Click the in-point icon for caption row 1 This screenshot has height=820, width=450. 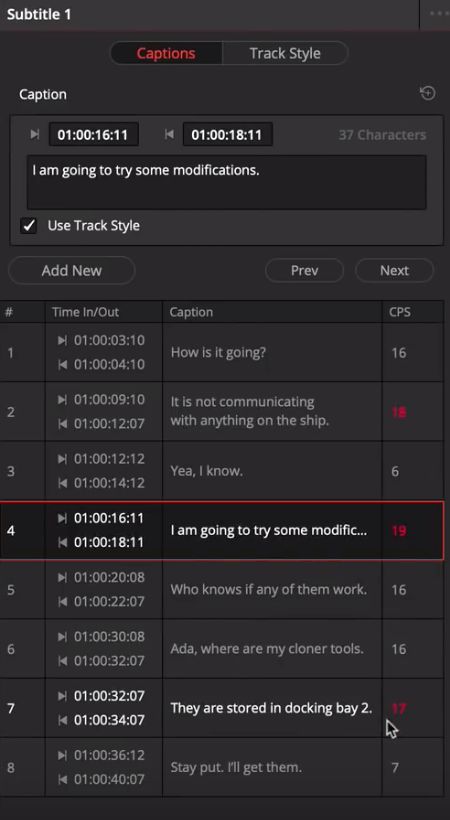coord(62,340)
